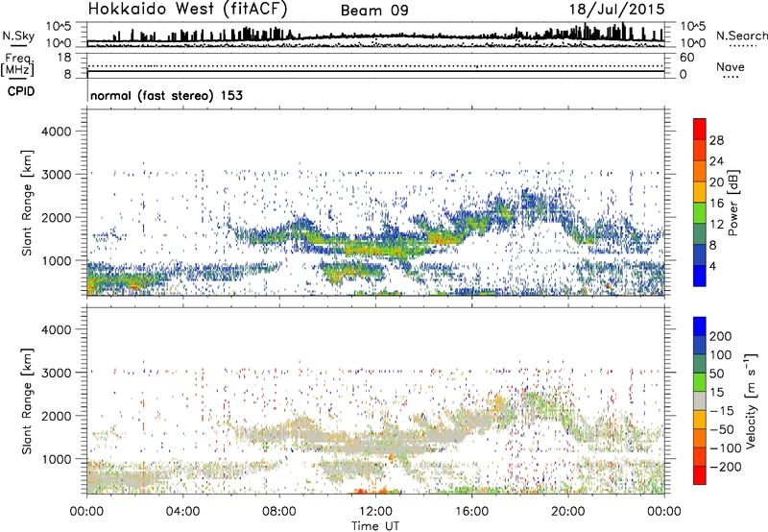Image resolution: width=768 pixels, height=532 pixels.
Task: Click the "Time UT" axis label
Action: (375, 526)
